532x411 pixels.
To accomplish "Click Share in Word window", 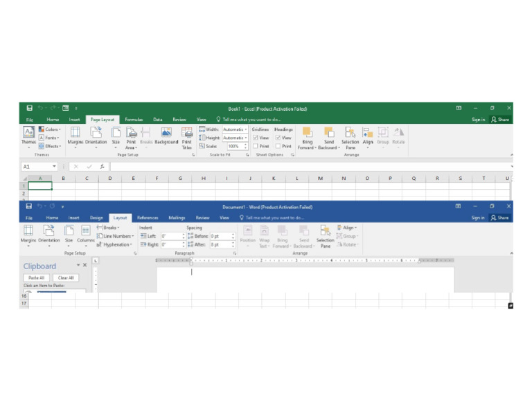I will click(499, 217).
